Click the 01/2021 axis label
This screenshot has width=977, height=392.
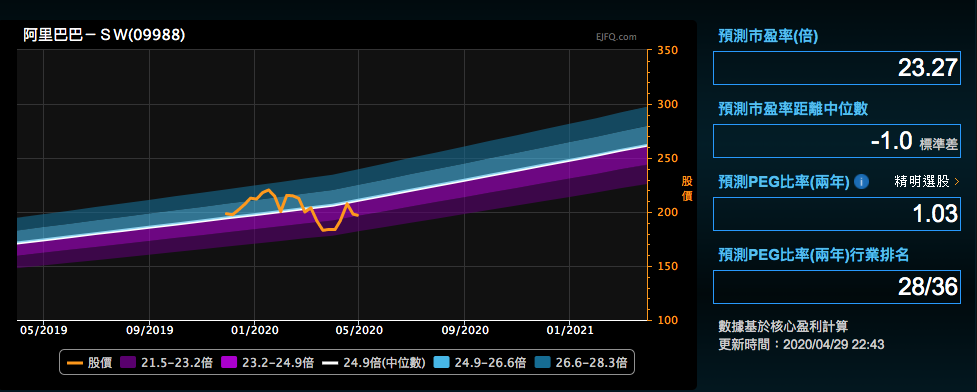pyautogui.click(x=570, y=329)
